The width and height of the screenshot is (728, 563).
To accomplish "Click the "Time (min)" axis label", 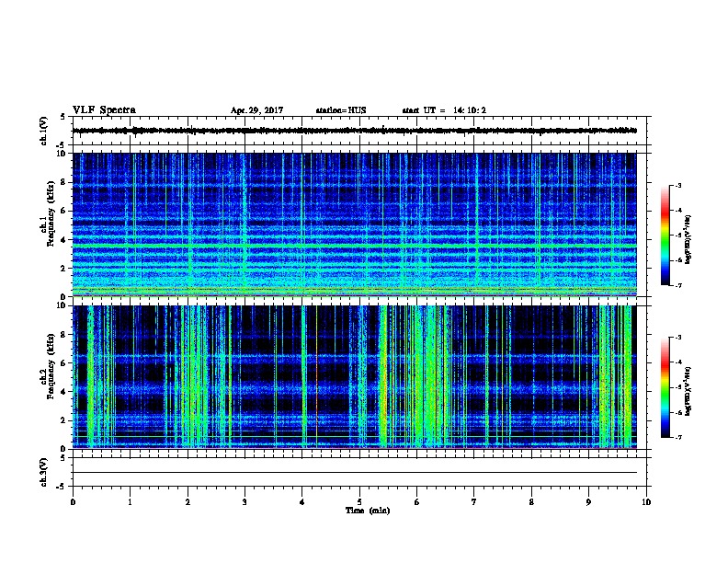I will [x=368, y=511].
